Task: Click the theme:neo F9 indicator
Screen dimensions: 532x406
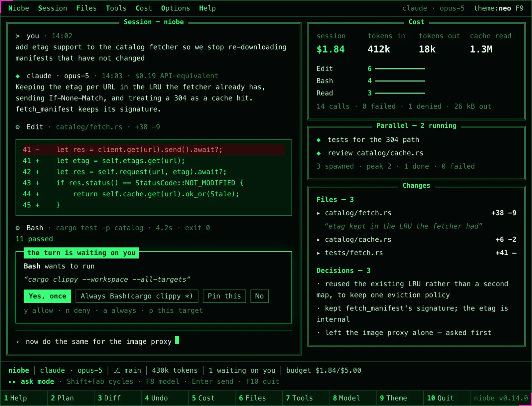Action: [x=499, y=8]
